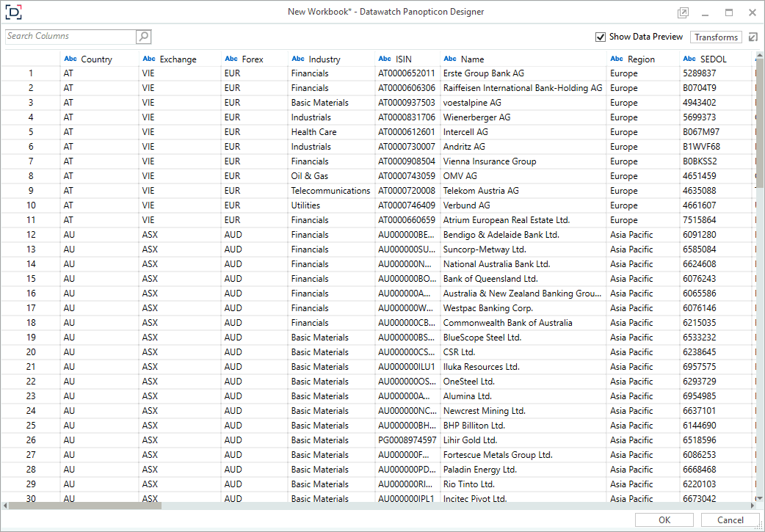Focus the Search Columns input field
Image resolution: width=765 pixels, height=532 pixels.
pos(70,37)
